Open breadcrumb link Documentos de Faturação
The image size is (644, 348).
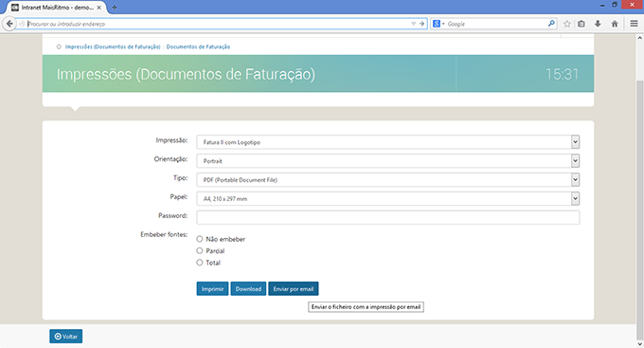(x=198, y=46)
